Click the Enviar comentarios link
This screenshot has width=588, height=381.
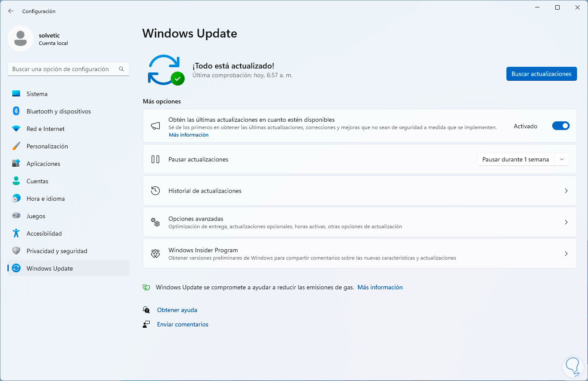(x=182, y=324)
